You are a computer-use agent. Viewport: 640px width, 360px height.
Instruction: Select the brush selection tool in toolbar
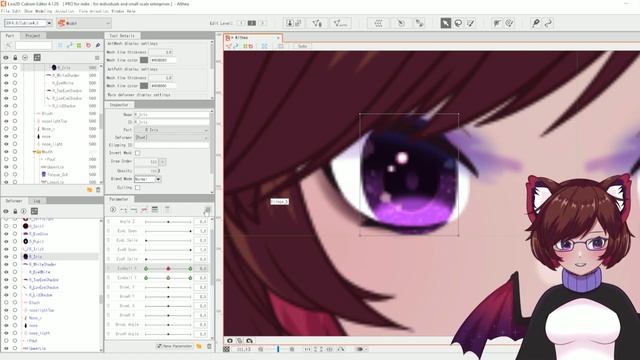pyautogui.click(x=471, y=23)
